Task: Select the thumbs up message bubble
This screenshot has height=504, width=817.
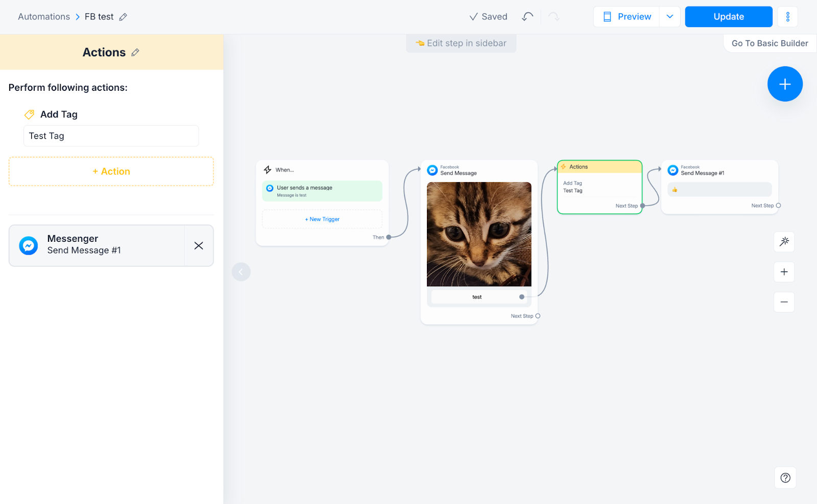Action: [x=719, y=189]
